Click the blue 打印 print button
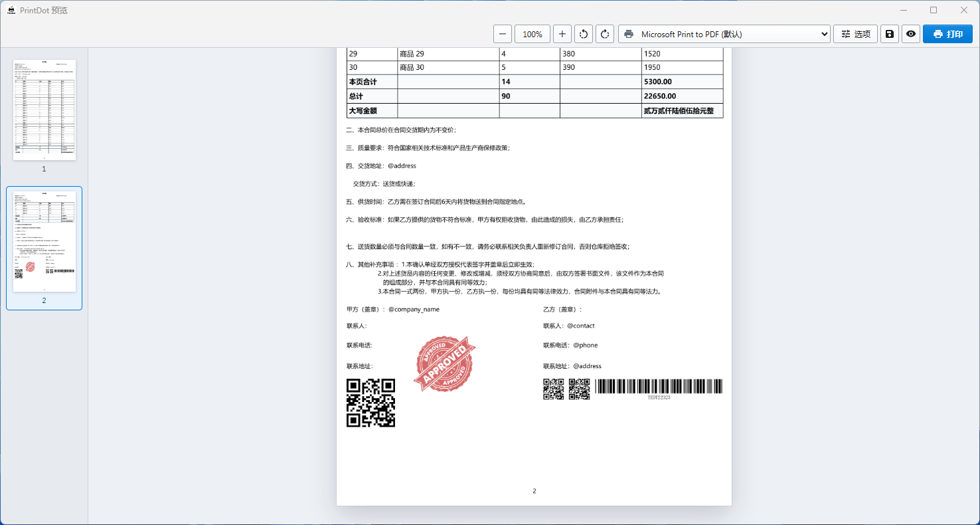980x525 pixels. point(947,34)
